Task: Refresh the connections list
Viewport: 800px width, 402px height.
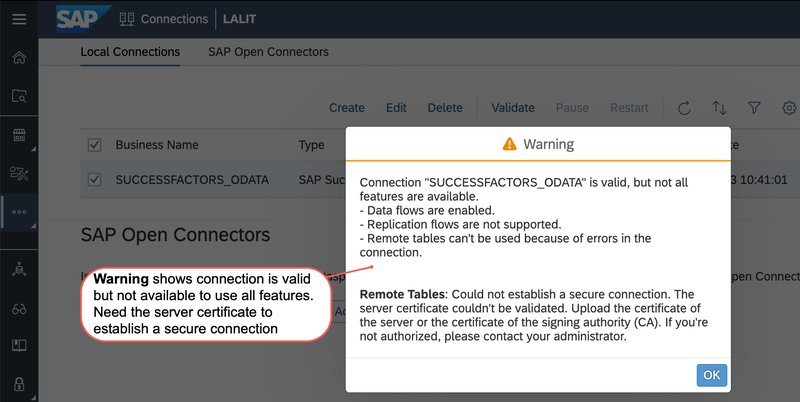Action: pos(684,108)
